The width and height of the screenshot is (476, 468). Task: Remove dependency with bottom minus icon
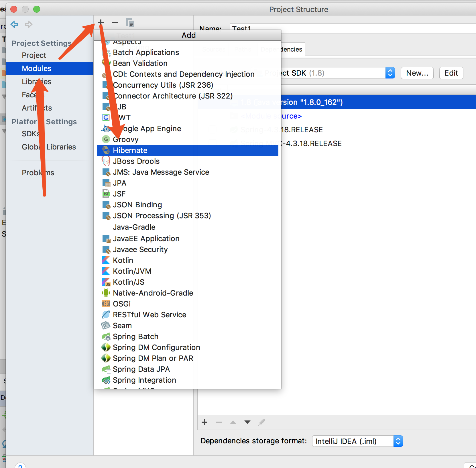tap(219, 422)
